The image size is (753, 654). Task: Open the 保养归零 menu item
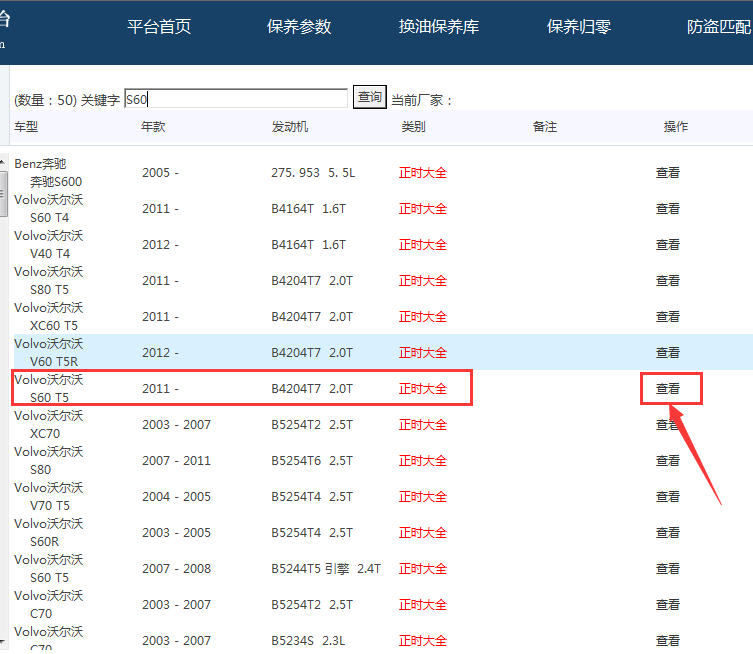tap(579, 26)
